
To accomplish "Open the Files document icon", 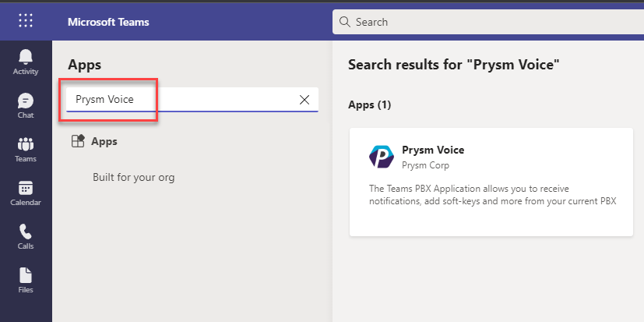I will click(26, 275).
